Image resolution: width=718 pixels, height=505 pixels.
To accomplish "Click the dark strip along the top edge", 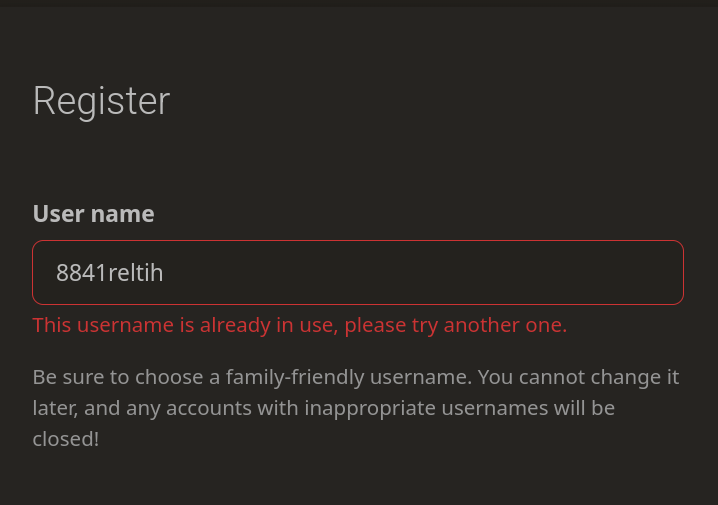I will 359,3.
